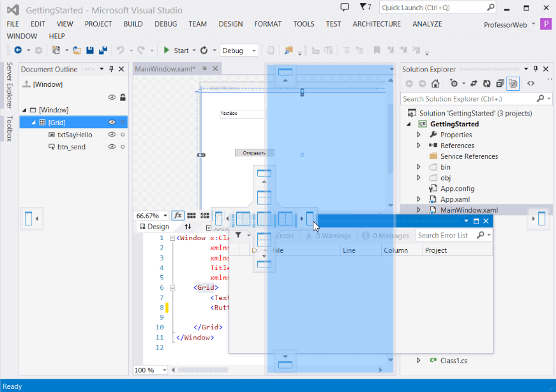Click the Solution Explorer Home icon
Image resolution: width=556 pixels, height=392 pixels.
[x=435, y=84]
